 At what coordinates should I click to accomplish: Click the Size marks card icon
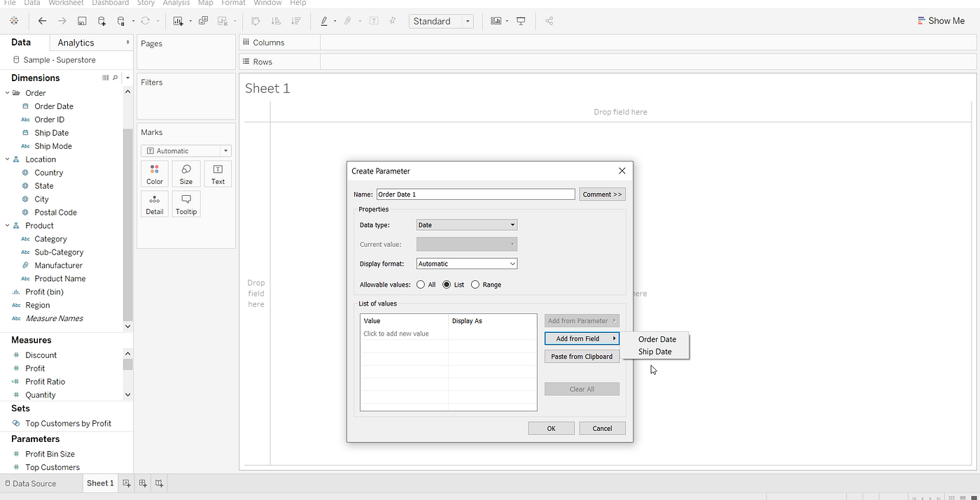186,174
